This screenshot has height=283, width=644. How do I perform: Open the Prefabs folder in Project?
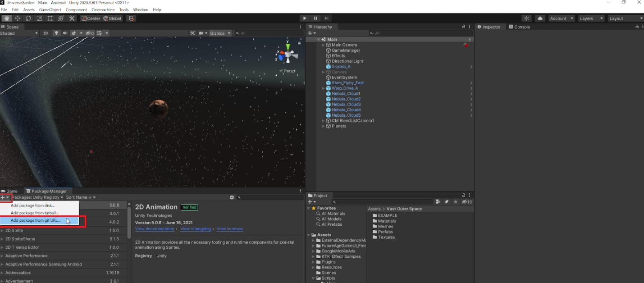point(382,232)
